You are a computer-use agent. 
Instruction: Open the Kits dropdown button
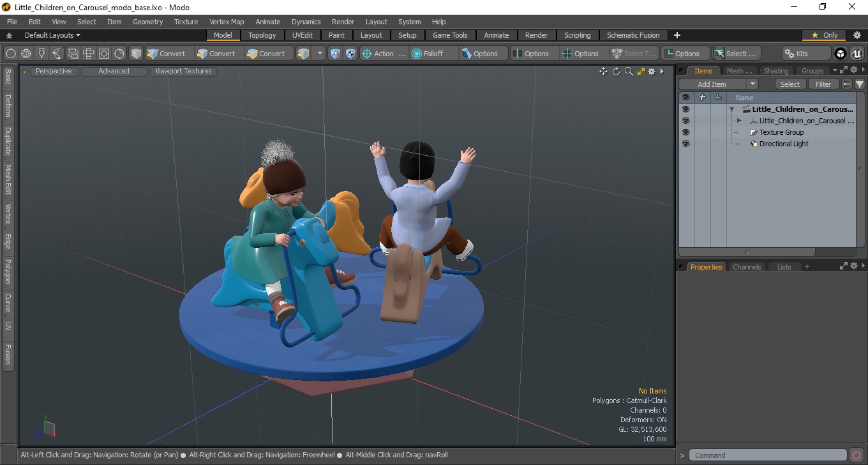click(806, 54)
